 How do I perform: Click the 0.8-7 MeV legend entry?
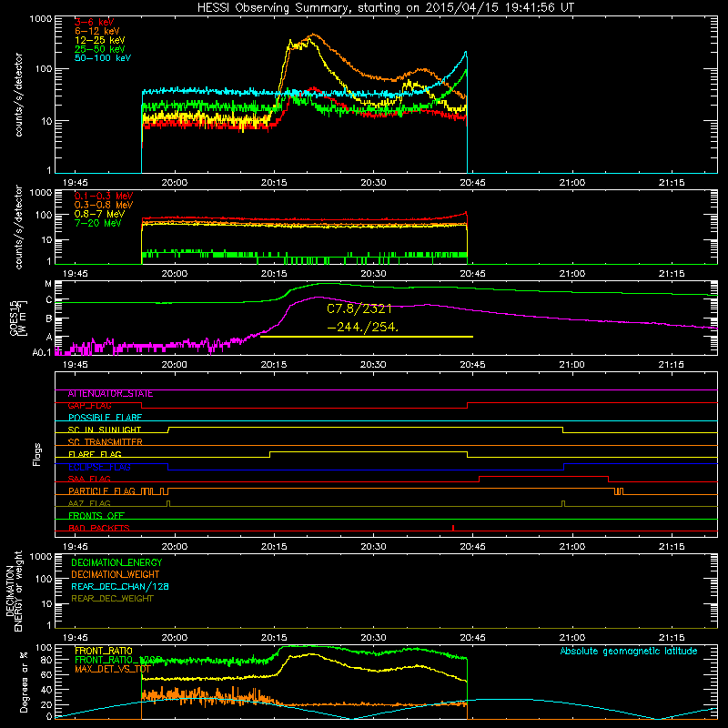100,214
